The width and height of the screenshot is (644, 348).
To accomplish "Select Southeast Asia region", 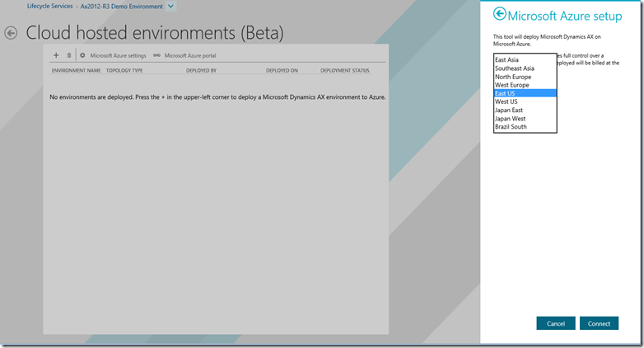I will point(525,68).
